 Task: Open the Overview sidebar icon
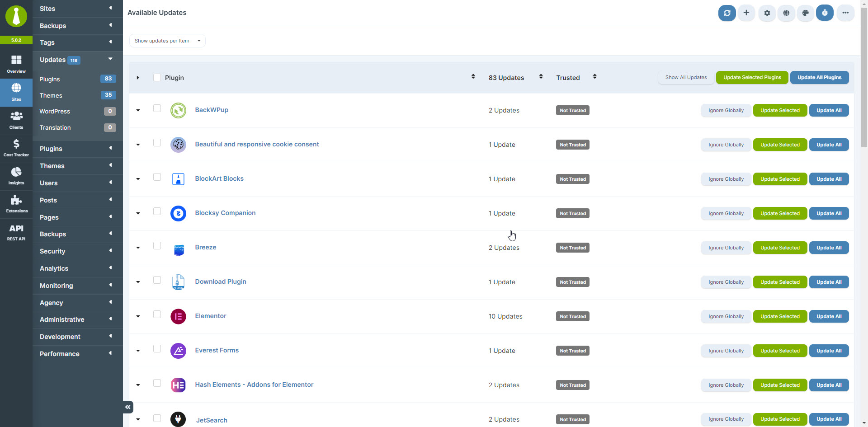point(16,64)
